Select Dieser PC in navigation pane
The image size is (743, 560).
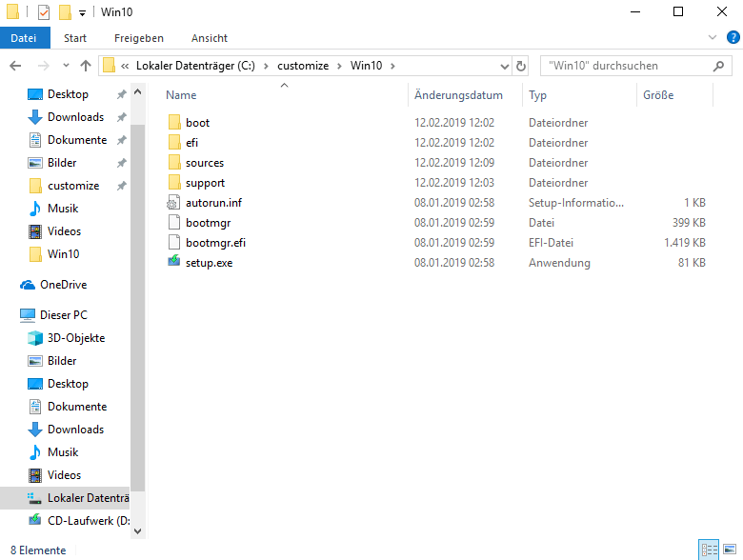pyautogui.click(x=64, y=315)
